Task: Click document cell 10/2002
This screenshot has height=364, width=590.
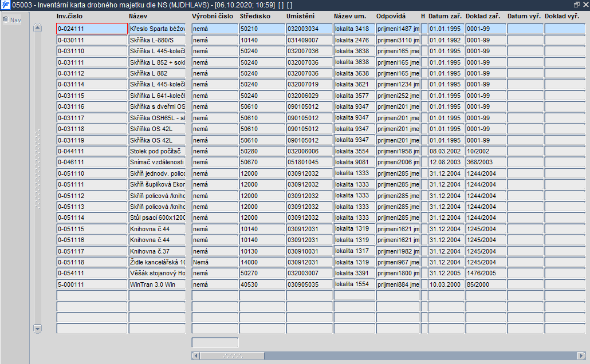Action: tap(486, 151)
